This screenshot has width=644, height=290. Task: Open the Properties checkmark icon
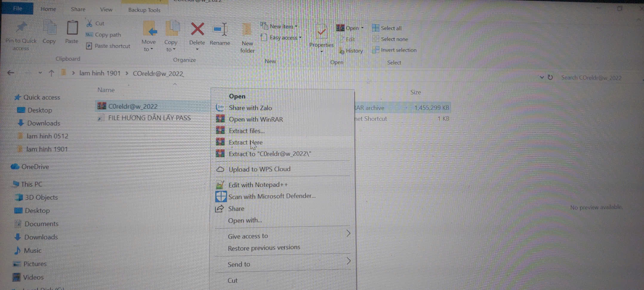pyautogui.click(x=321, y=31)
